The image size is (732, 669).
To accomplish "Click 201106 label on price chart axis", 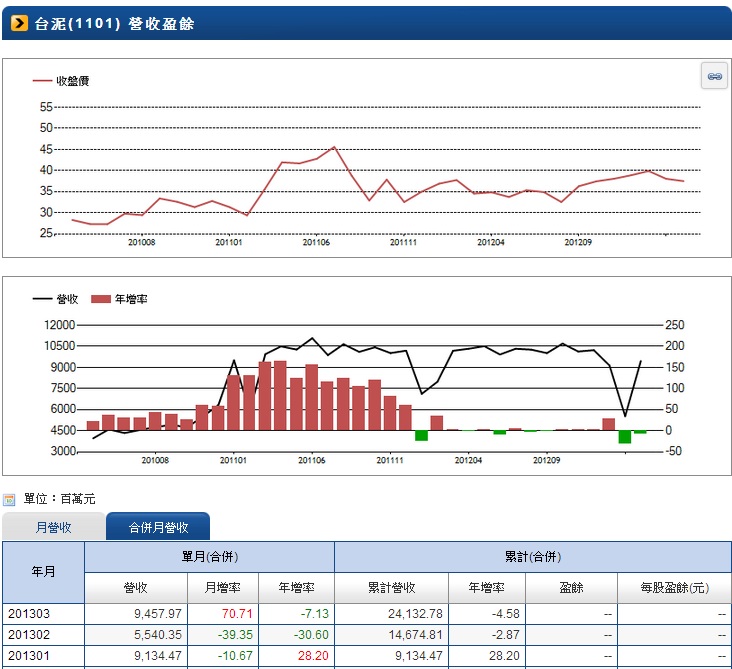I will pyautogui.click(x=316, y=242).
